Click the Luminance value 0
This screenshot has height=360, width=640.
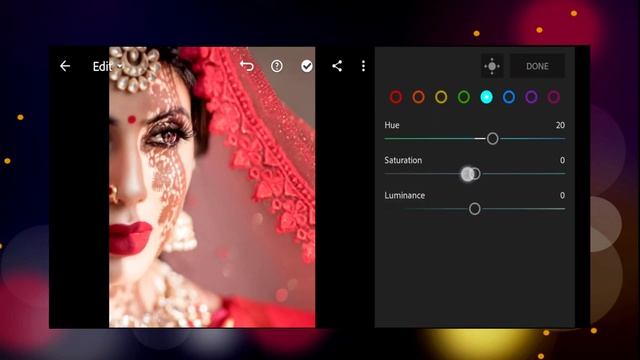(562, 196)
